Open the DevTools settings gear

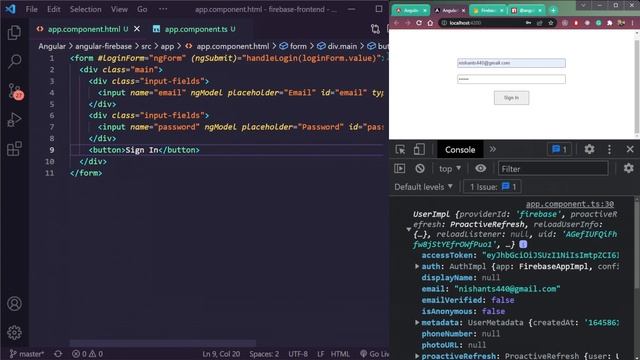[x=589, y=149]
